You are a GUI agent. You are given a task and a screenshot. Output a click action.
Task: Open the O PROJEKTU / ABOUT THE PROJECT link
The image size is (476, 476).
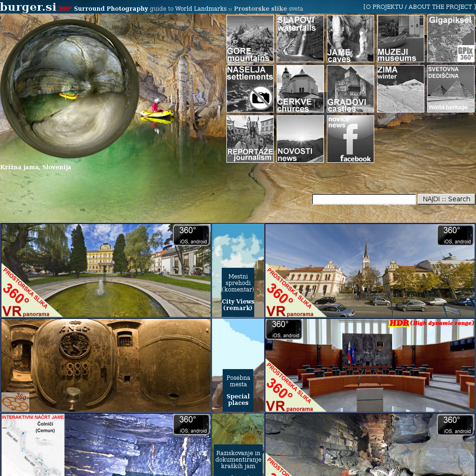coord(418,7)
